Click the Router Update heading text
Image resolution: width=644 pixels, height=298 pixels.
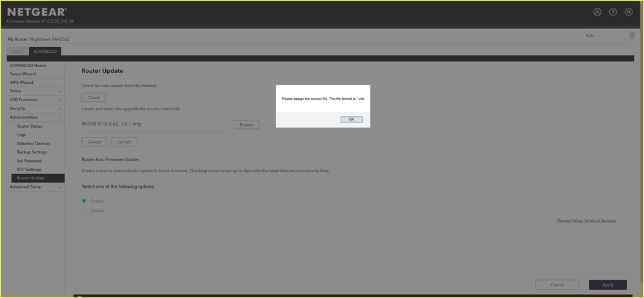[x=102, y=70]
